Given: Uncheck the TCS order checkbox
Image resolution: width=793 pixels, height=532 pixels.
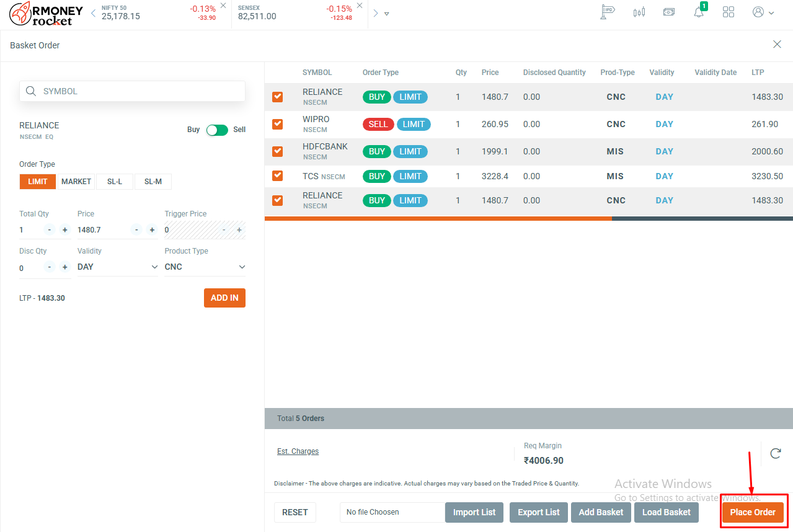Looking at the screenshot, I should [x=277, y=176].
